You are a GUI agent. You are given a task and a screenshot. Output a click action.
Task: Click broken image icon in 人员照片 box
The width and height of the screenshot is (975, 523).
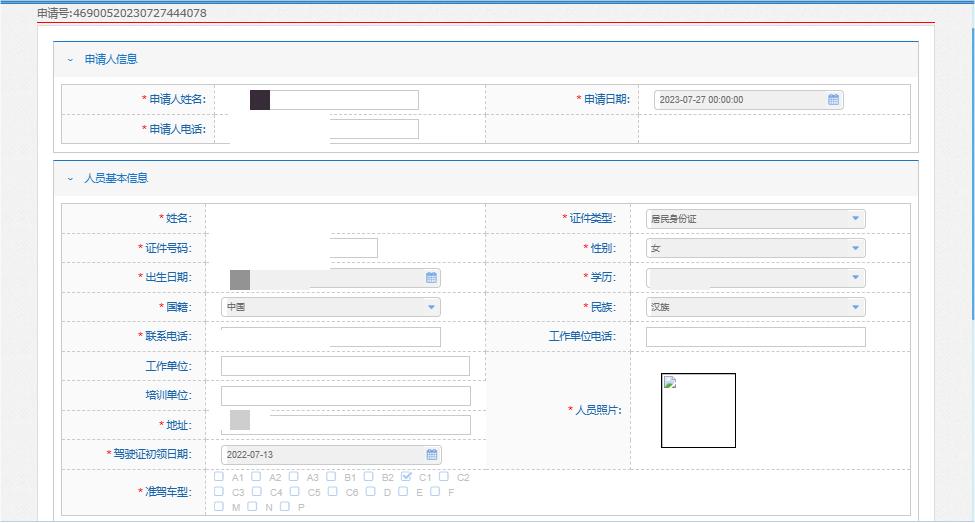pos(671,382)
